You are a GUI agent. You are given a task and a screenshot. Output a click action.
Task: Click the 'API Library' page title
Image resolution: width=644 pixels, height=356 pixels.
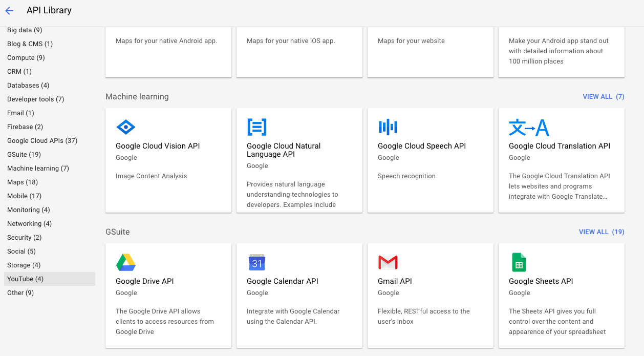click(49, 11)
